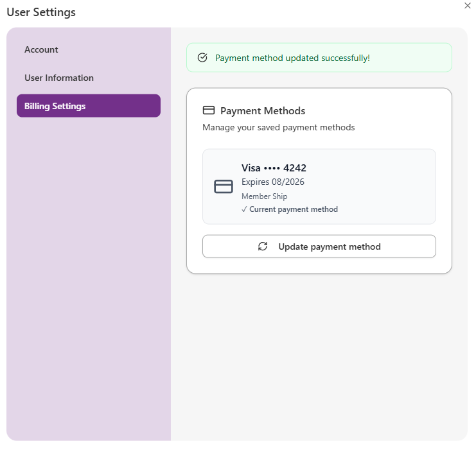Click the refresh arrows icon in update button

click(263, 247)
